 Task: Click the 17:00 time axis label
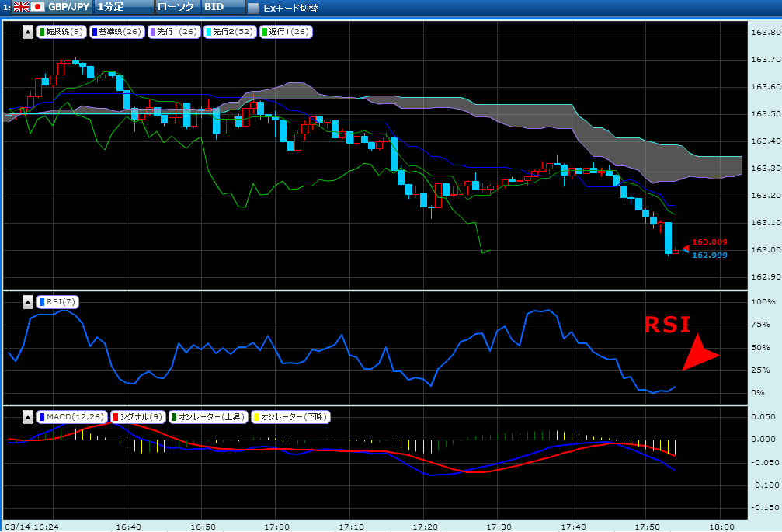(276, 527)
